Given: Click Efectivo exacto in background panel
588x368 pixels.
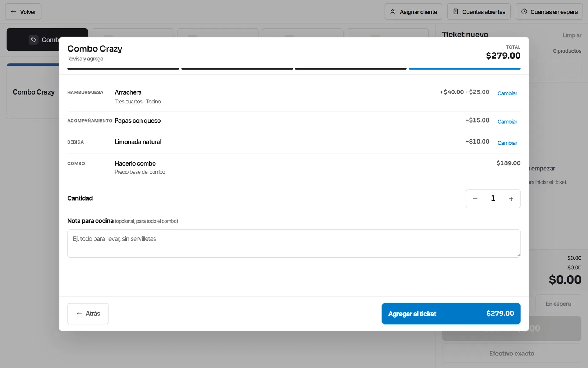Looking at the screenshot, I should [512, 354].
